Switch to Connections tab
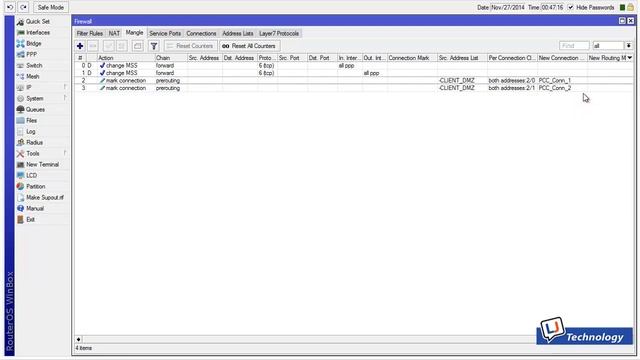This screenshot has height=360, width=640. [201, 33]
